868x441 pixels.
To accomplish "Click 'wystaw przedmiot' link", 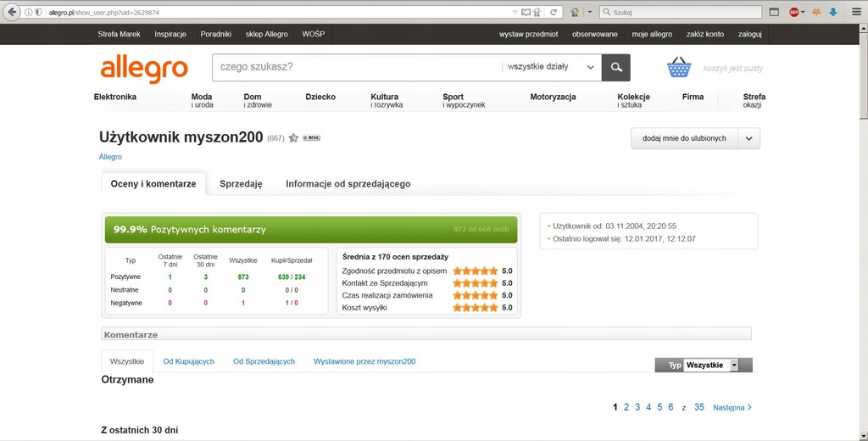I will tap(529, 35).
